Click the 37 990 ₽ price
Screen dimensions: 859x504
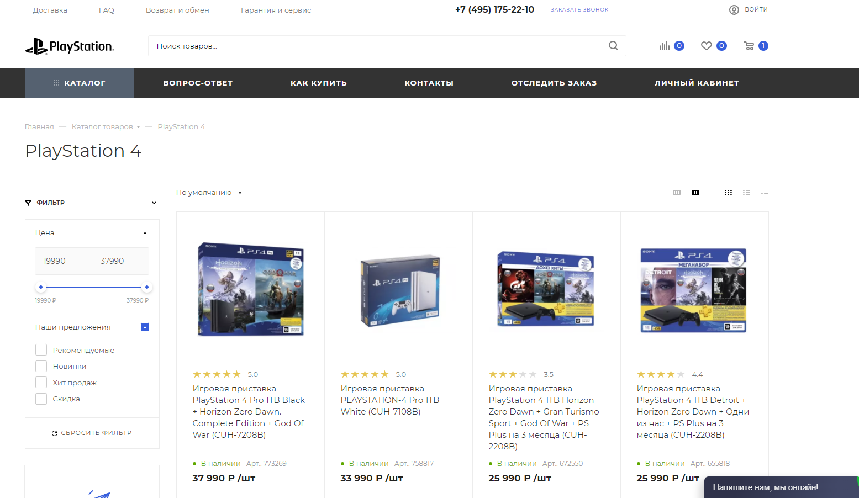224,478
